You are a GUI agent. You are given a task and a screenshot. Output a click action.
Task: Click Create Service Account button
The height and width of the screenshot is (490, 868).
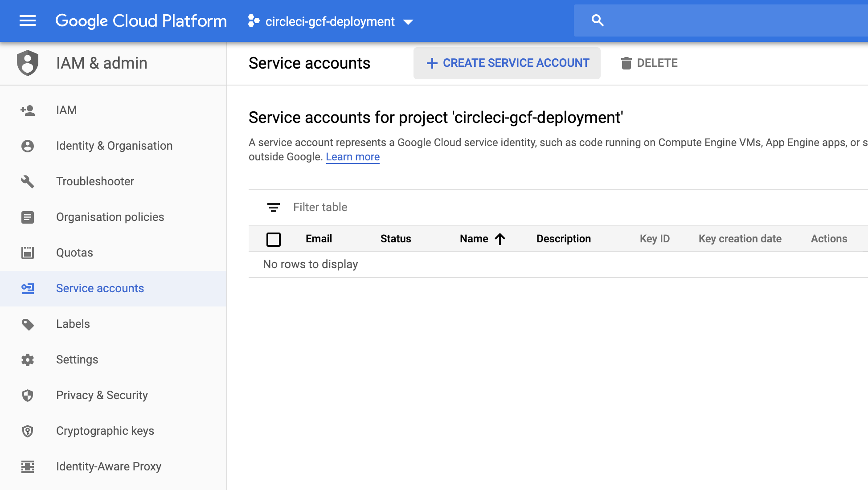[x=507, y=63]
